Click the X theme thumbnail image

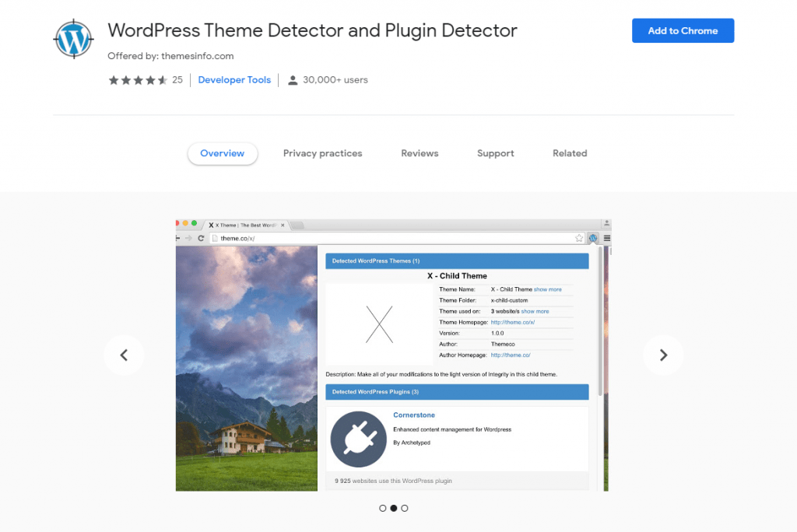coord(379,324)
